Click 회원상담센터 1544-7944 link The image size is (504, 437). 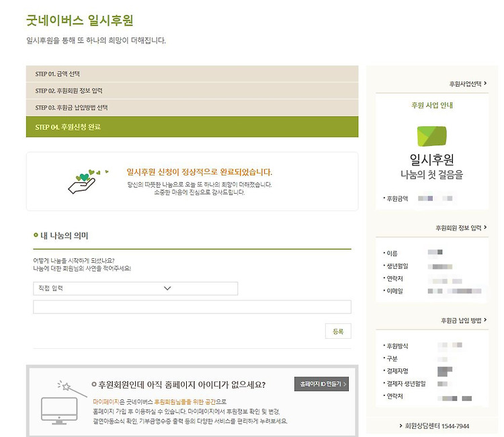(434, 426)
